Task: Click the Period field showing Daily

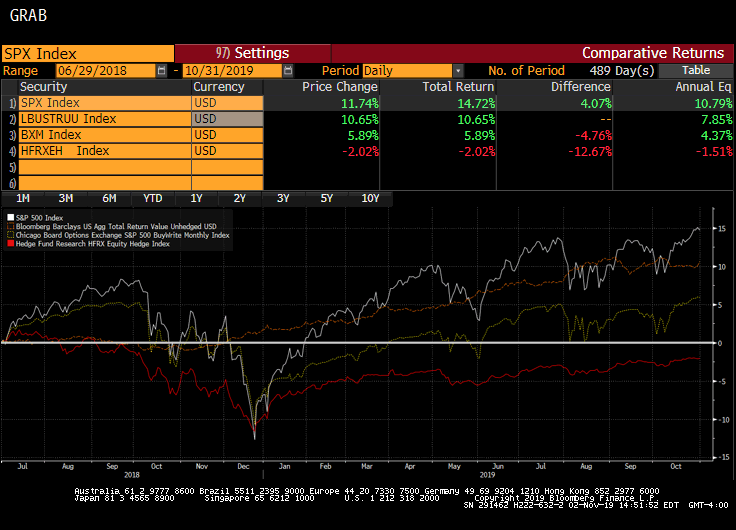Action: pyautogui.click(x=407, y=71)
